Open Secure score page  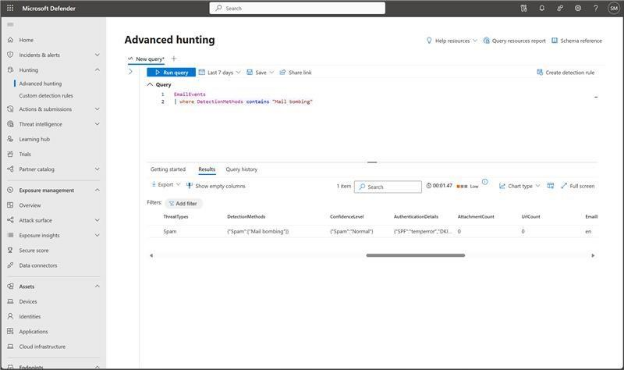(x=33, y=250)
